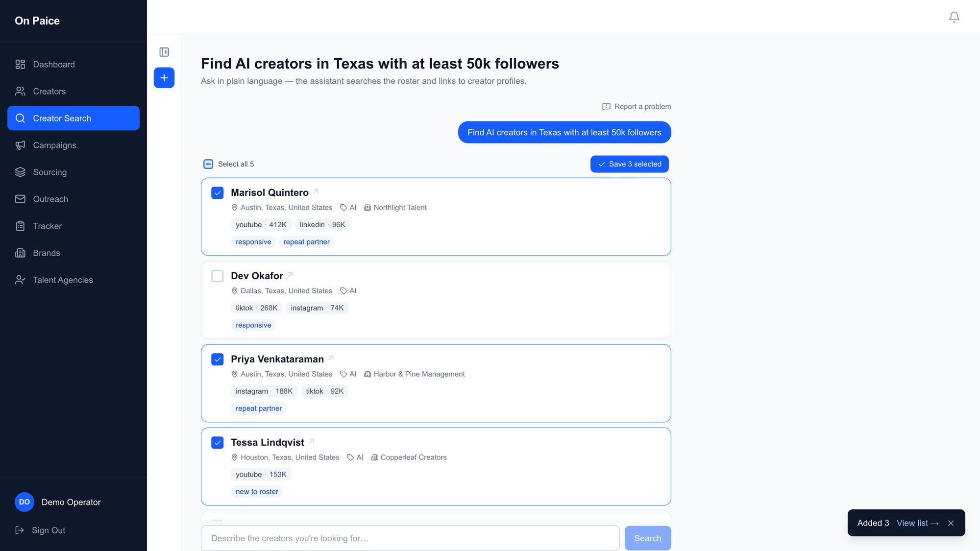The height and width of the screenshot is (551, 980).
Task: Follow the View list link
Action: (x=917, y=523)
